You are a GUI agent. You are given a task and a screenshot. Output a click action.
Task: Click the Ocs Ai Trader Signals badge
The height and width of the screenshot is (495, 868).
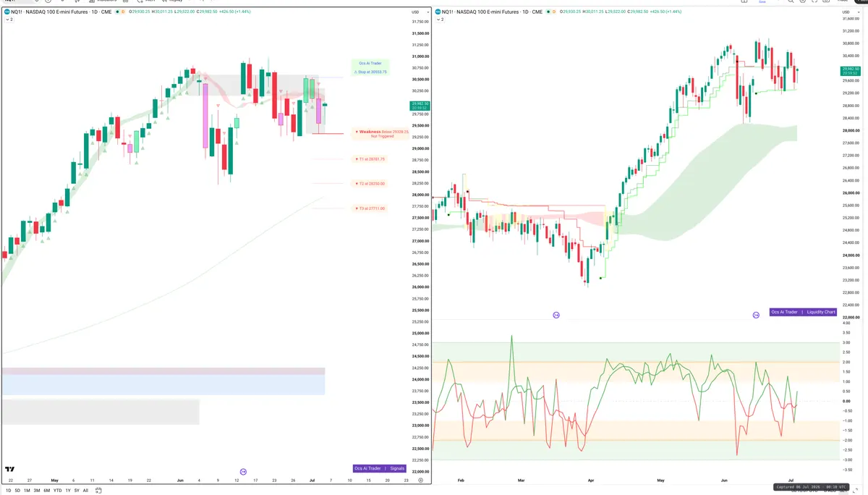click(x=380, y=468)
